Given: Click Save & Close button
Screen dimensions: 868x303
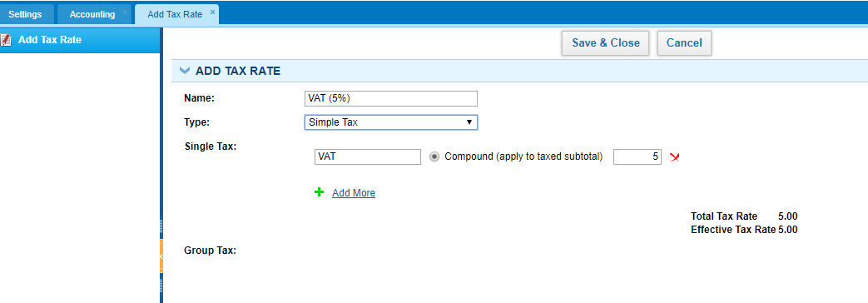Looking at the screenshot, I should click(x=606, y=43).
